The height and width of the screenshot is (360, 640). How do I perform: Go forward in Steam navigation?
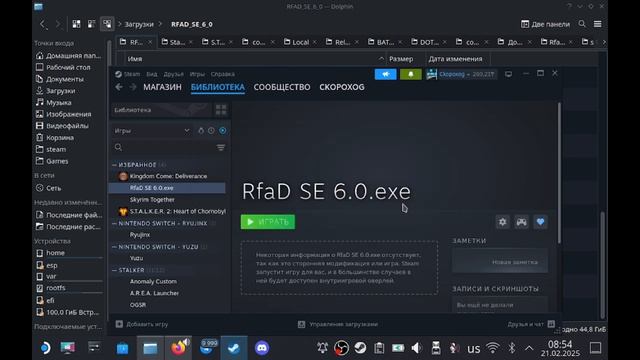coord(133,87)
